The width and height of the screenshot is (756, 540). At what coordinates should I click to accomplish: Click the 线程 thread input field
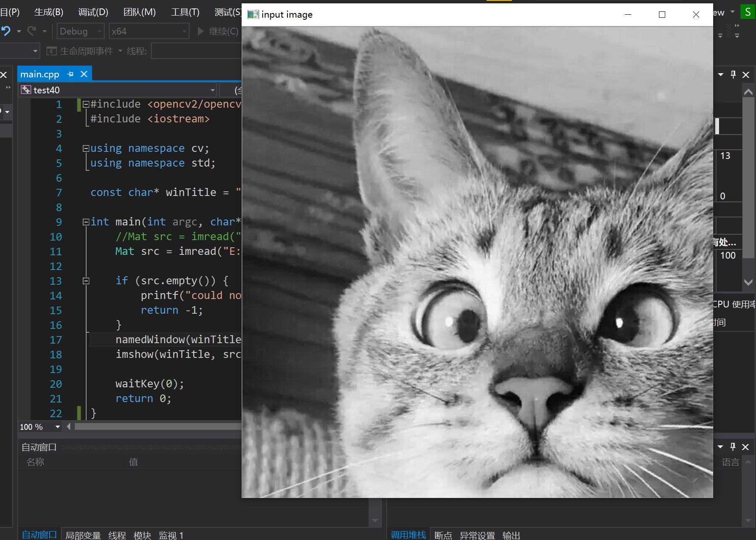pos(196,51)
